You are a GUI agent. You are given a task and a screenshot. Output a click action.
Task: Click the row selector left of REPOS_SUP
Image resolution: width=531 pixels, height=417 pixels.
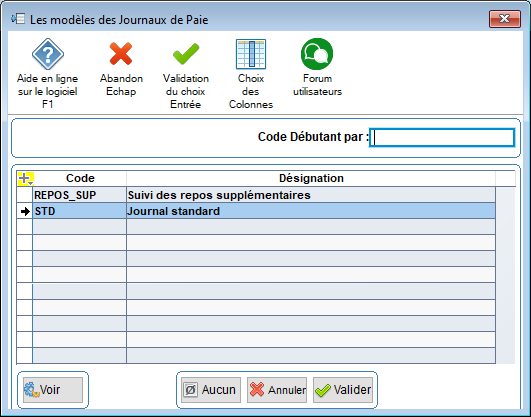coord(25,195)
